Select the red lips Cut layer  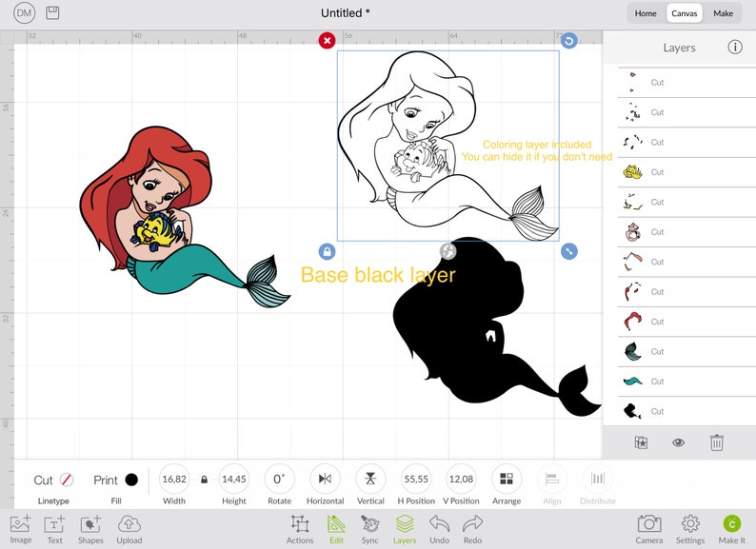click(x=686, y=83)
